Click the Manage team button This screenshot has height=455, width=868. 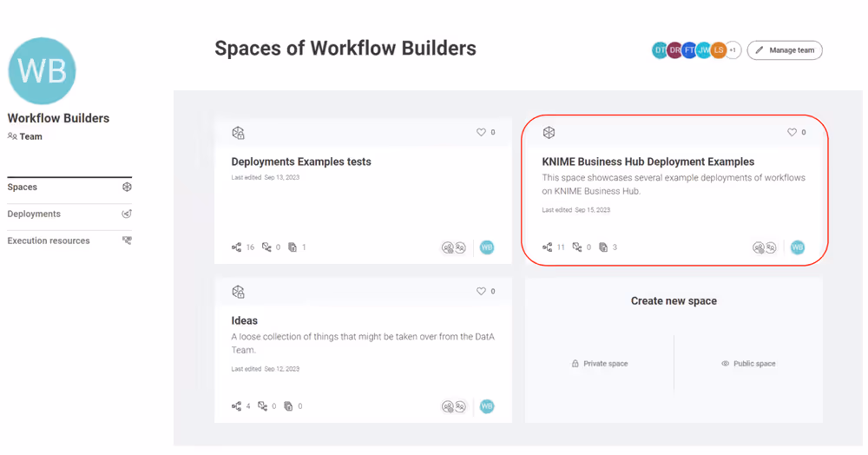785,50
